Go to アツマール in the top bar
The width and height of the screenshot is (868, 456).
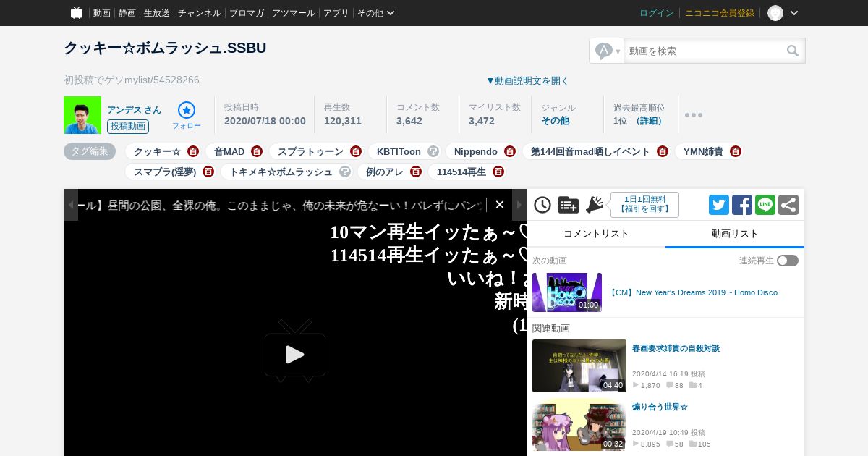click(294, 13)
